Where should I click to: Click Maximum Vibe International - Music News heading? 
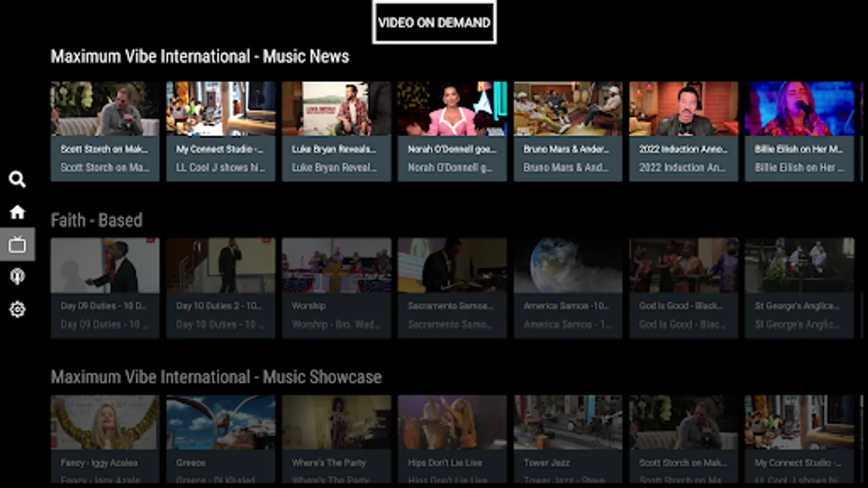[x=200, y=56]
